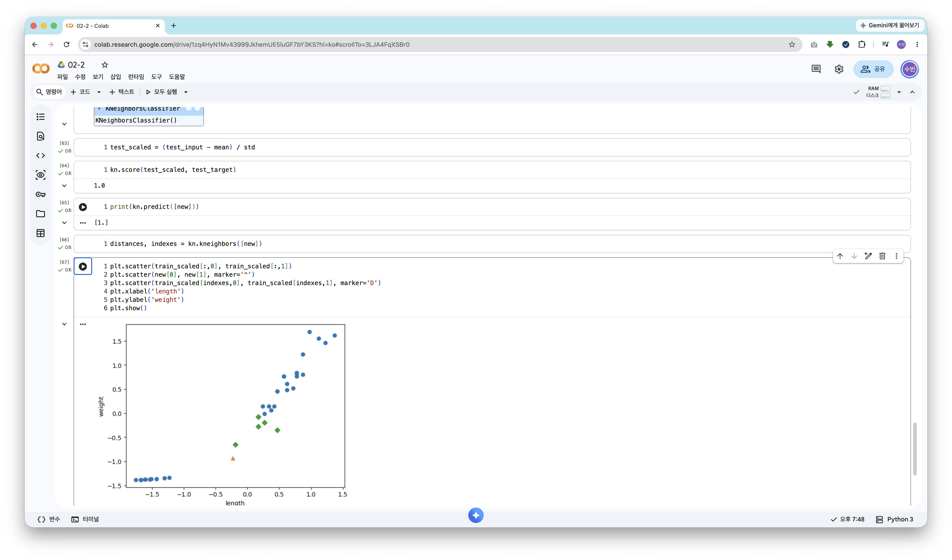Star the 02-2 notebook title
This screenshot has width=952, height=560.
point(105,65)
